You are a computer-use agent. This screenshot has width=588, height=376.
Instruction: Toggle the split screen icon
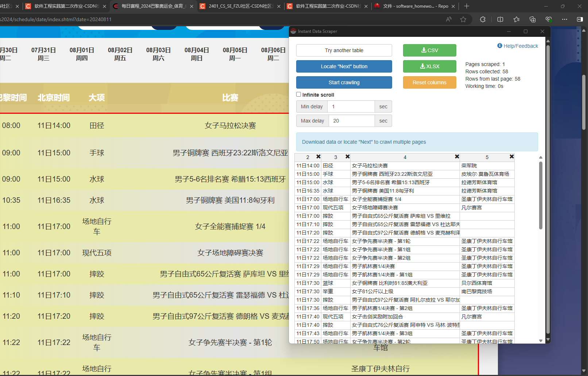(x=500, y=19)
